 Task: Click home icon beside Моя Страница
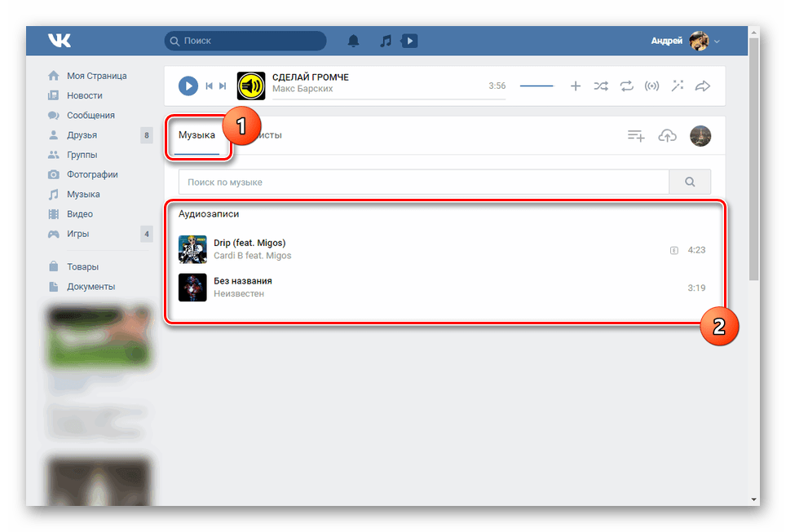coord(54,76)
